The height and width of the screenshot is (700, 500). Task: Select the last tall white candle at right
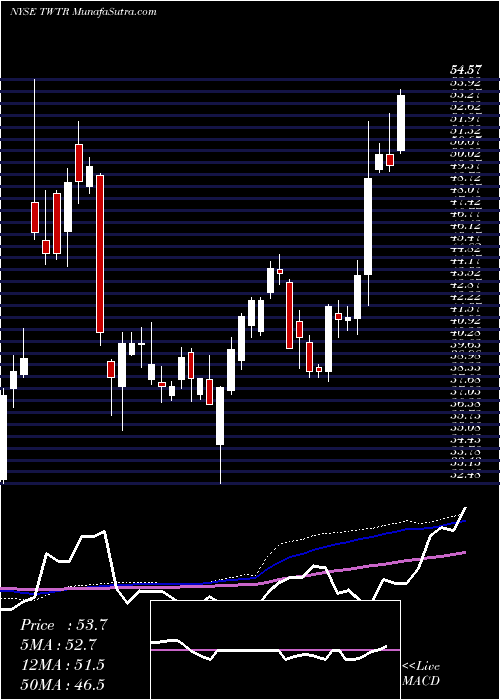tap(401, 123)
